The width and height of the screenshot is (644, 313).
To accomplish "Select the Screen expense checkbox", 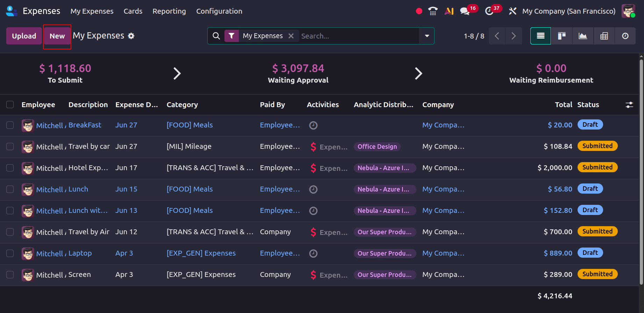I will [x=10, y=275].
